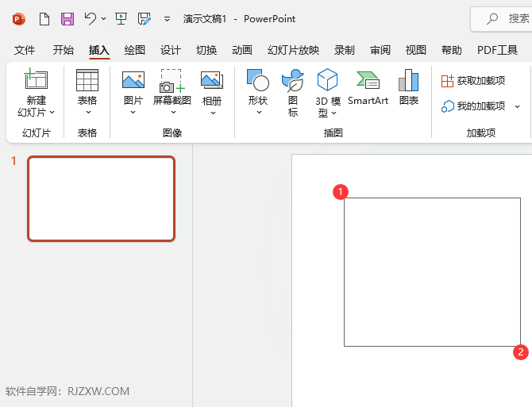Switch to the Design (设计) tab
532x407 pixels.
tap(171, 50)
